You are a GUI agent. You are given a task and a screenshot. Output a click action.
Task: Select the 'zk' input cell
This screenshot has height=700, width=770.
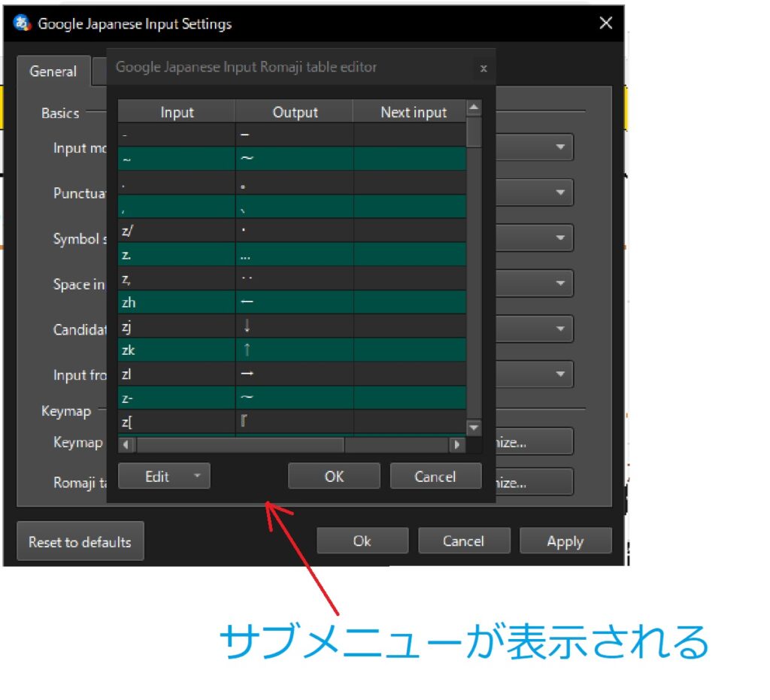pos(177,350)
